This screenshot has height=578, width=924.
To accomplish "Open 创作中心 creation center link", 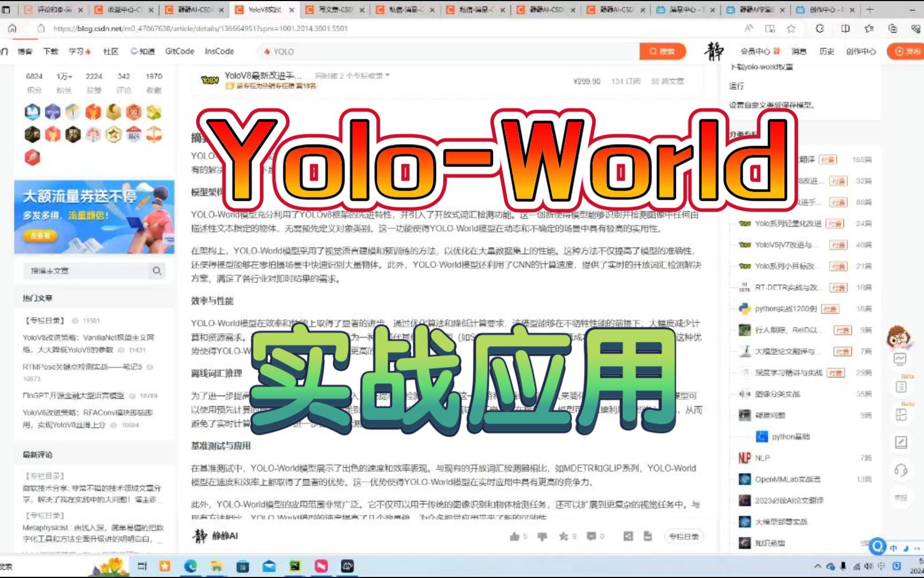I will (861, 51).
